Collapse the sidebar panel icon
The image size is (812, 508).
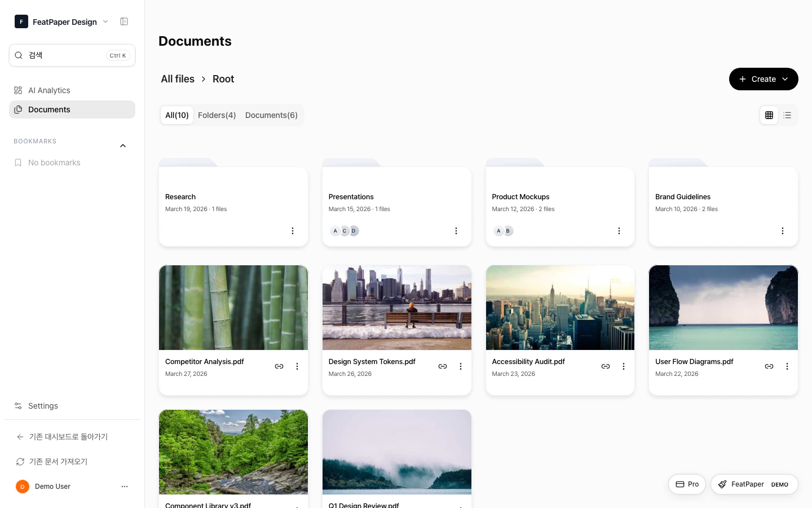[x=124, y=21]
